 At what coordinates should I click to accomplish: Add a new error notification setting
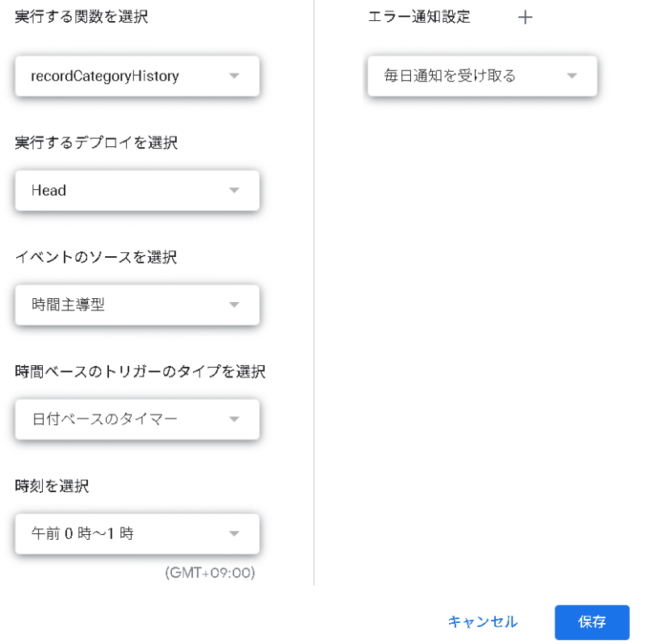525,17
